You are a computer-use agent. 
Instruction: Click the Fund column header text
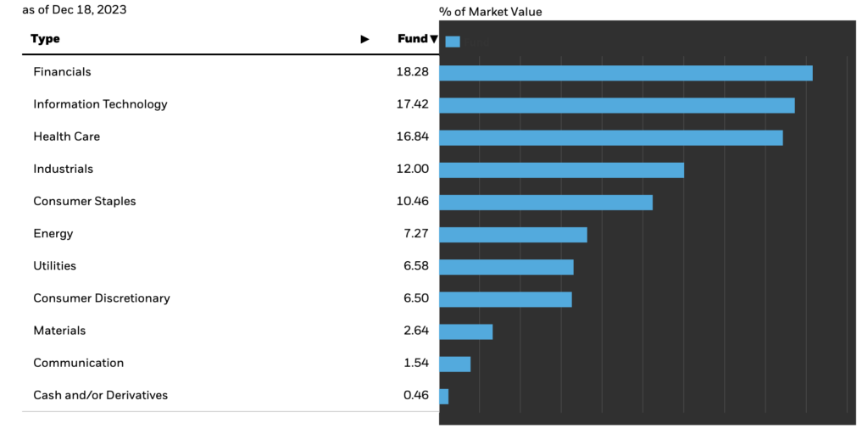pyautogui.click(x=413, y=39)
